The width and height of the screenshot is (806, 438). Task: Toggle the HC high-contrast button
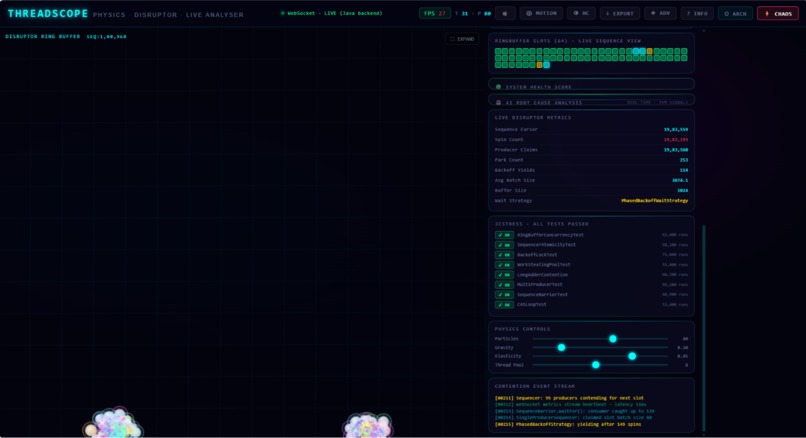pyautogui.click(x=581, y=13)
